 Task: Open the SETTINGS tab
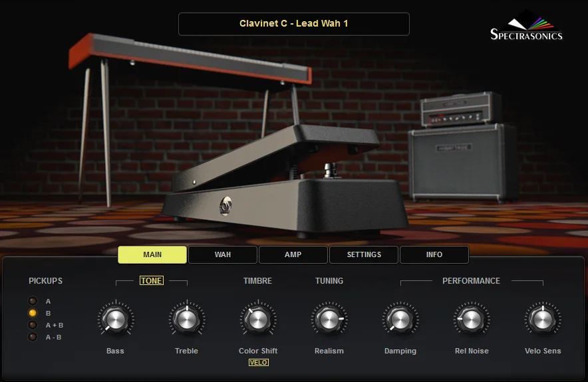coord(364,254)
